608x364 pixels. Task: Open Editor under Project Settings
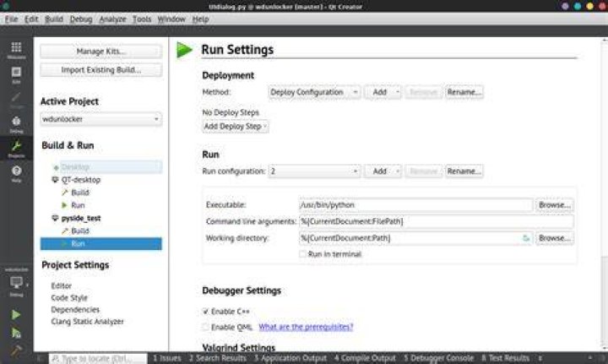pyautogui.click(x=62, y=286)
